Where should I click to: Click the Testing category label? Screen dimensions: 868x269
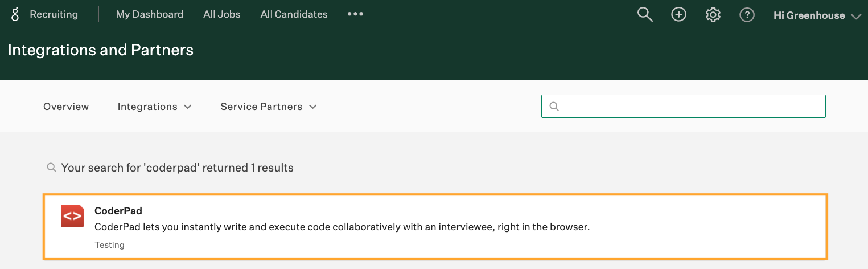(109, 245)
